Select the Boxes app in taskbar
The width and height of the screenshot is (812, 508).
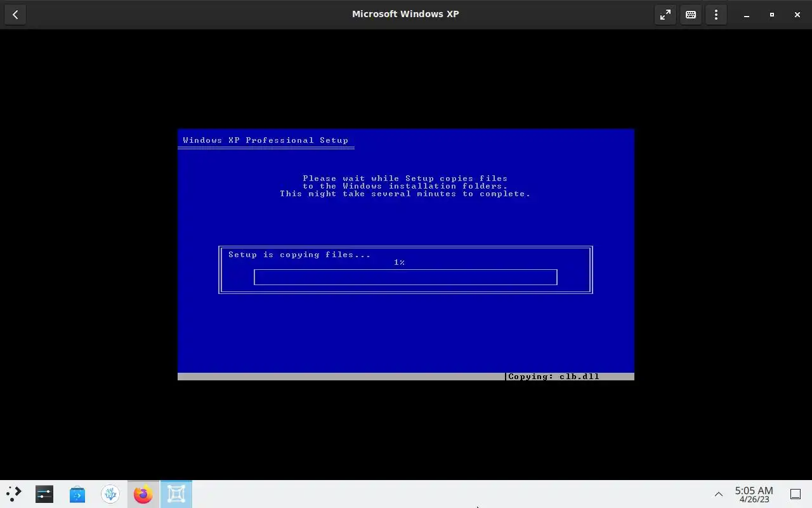pyautogui.click(x=176, y=494)
